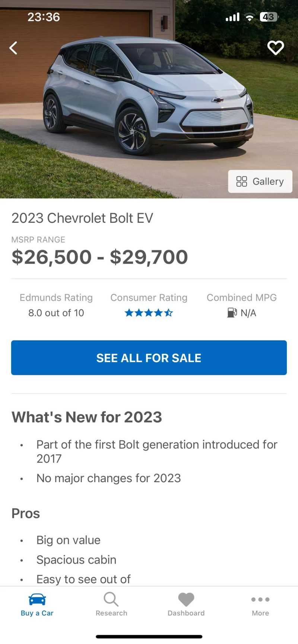Tap the Wi-Fi status icon

pos(250,17)
